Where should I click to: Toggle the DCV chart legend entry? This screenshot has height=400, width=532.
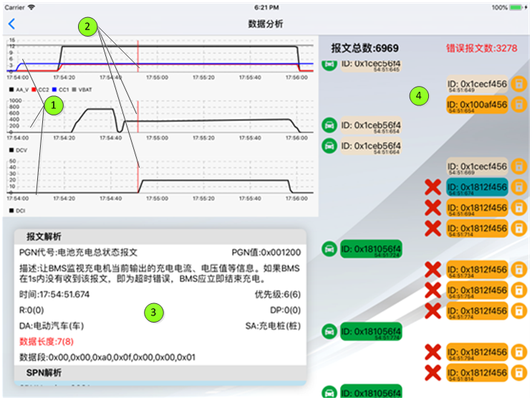click(x=18, y=151)
